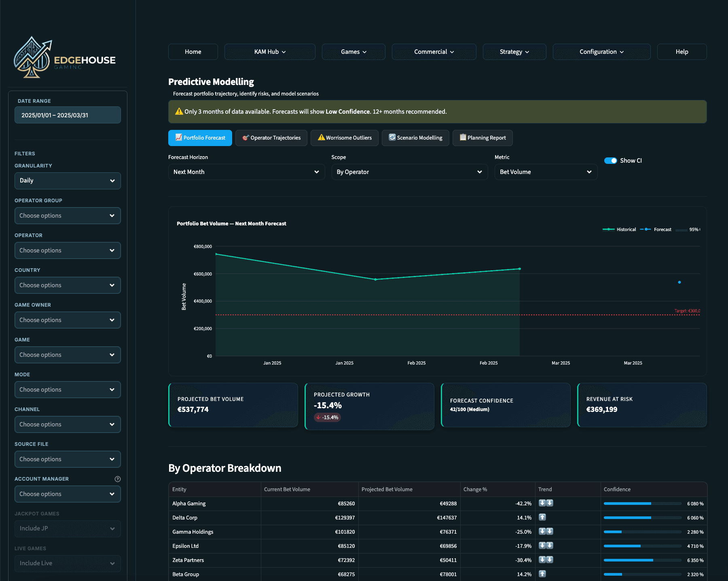728x581 pixels.
Task: Click Alpha Gaming's downward trend arrows
Action: tap(546, 503)
